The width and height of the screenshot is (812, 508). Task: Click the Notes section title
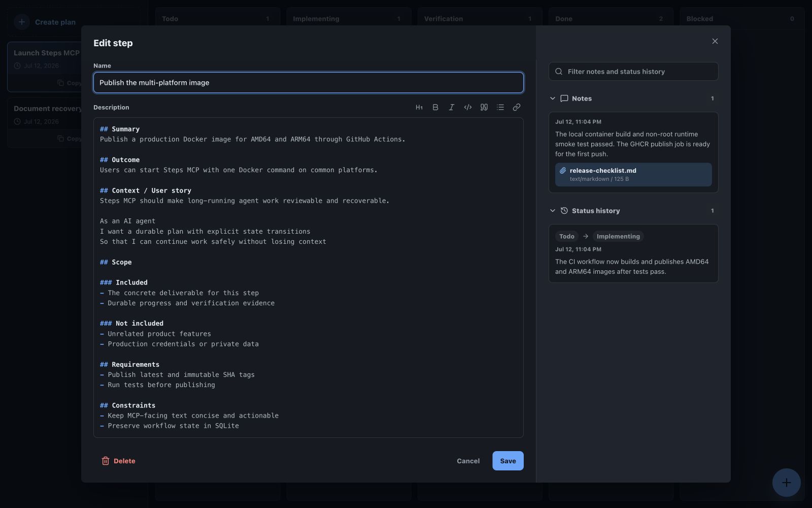(x=582, y=99)
